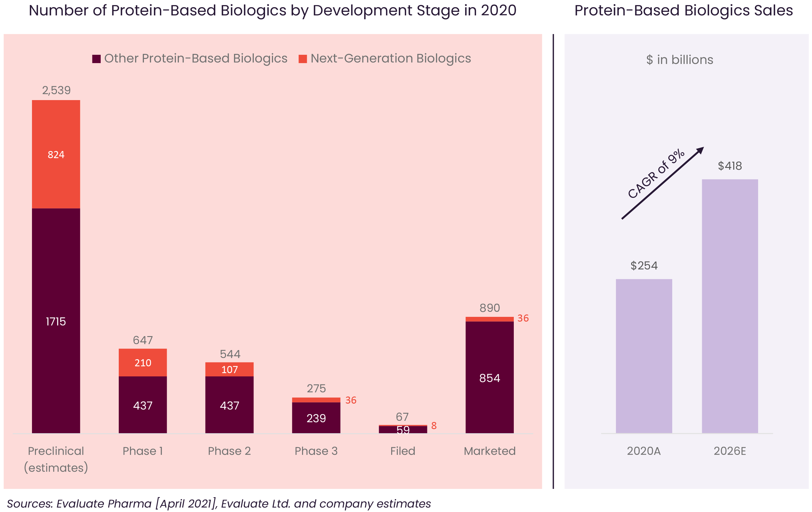Viewport: 812px width, 512px height.
Task: Click the Next-Generation Biologics legend label
Action: click(x=391, y=58)
